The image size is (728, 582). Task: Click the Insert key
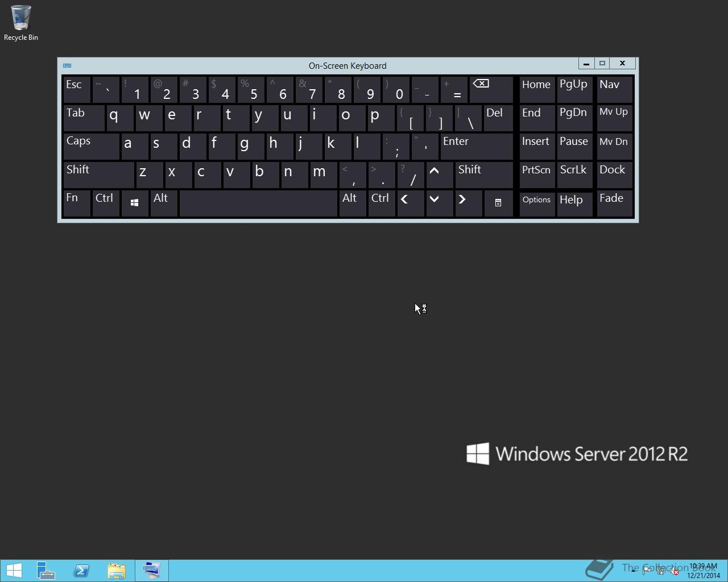coord(537,147)
